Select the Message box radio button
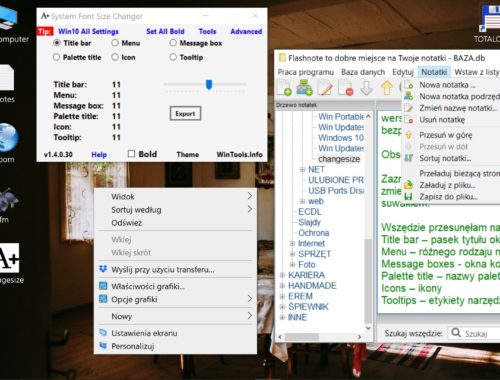The height and width of the screenshot is (380, 500). click(173, 43)
